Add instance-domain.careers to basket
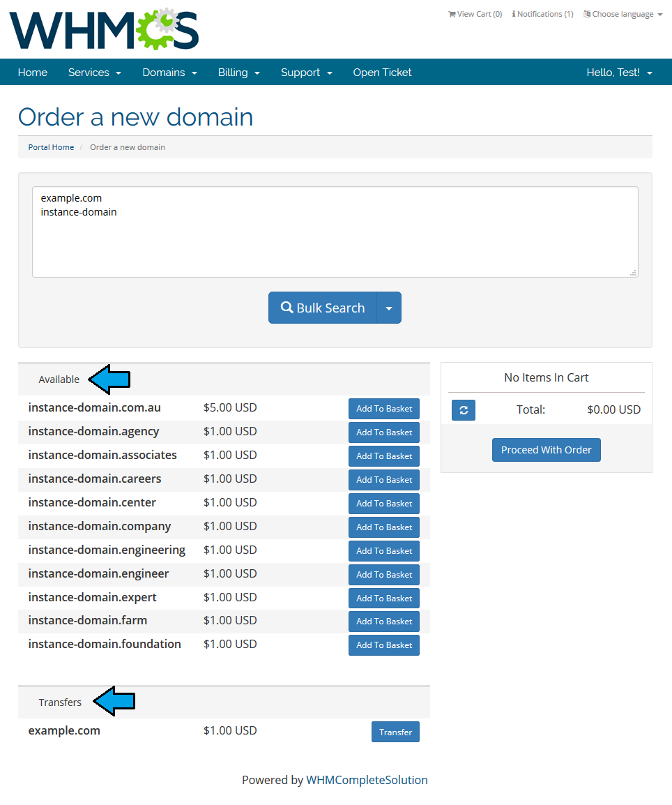This screenshot has height=805, width=672. [x=384, y=479]
